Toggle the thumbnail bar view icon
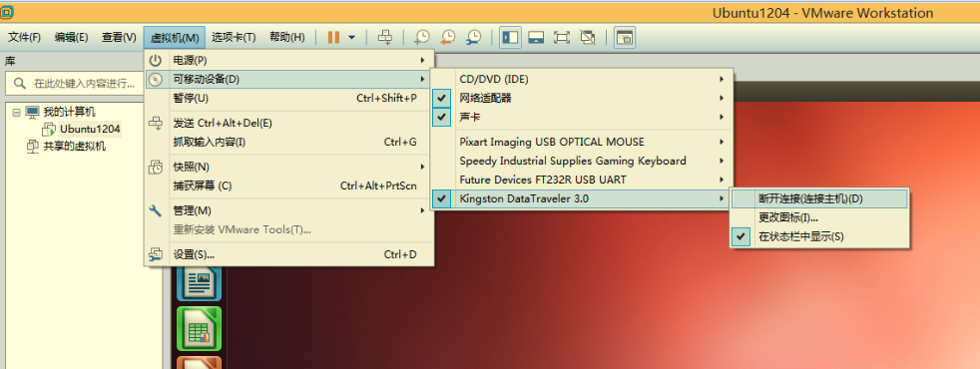This screenshot has height=369, width=980. (x=536, y=38)
